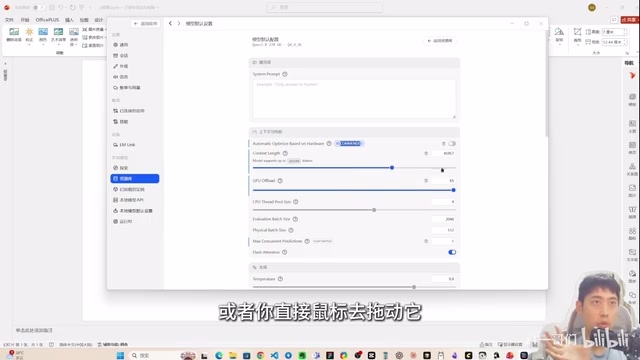This screenshot has width=640, height=360.
Task: Reset Automatic Optimize setting with trash icon
Action: pos(444,144)
